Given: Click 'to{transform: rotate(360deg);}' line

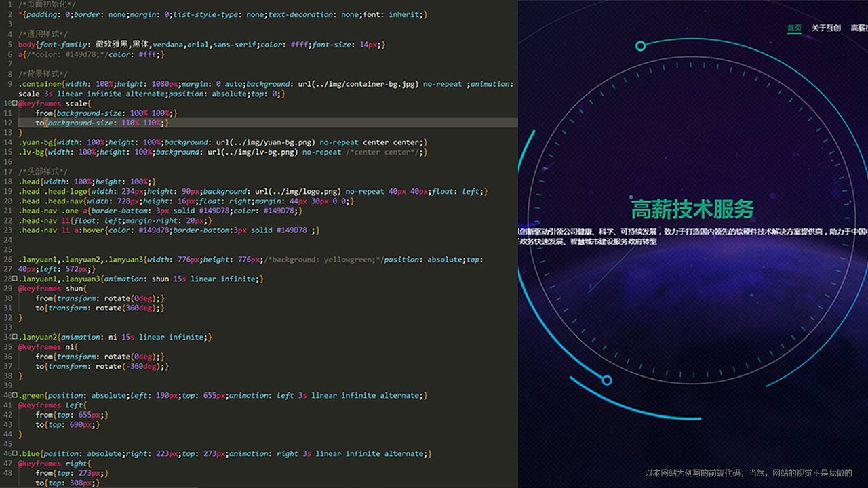Looking at the screenshot, I should pos(100,308).
